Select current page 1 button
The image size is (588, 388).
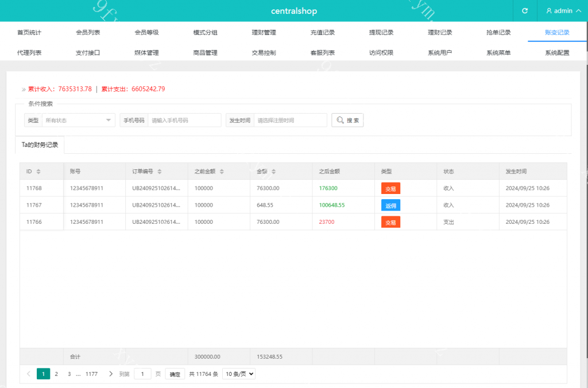(x=44, y=374)
